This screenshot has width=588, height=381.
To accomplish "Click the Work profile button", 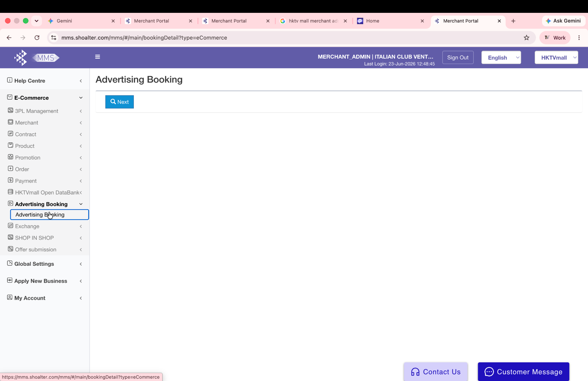I will point(555,37).
